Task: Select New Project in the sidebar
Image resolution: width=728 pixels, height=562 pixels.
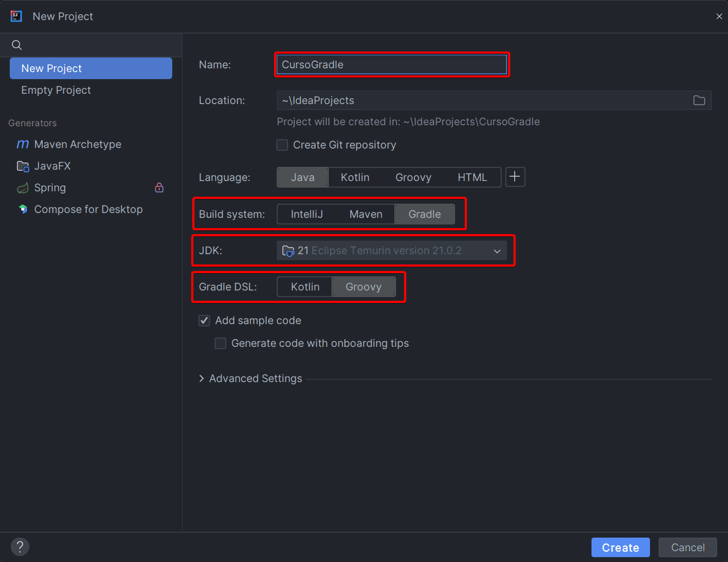Action: click(x=91, y=68)
